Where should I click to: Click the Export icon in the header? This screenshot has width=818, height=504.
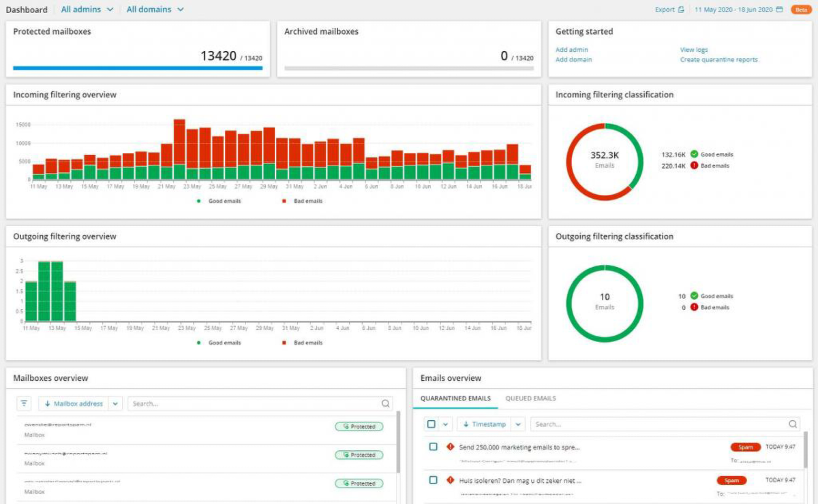click(x=681, y=10)
